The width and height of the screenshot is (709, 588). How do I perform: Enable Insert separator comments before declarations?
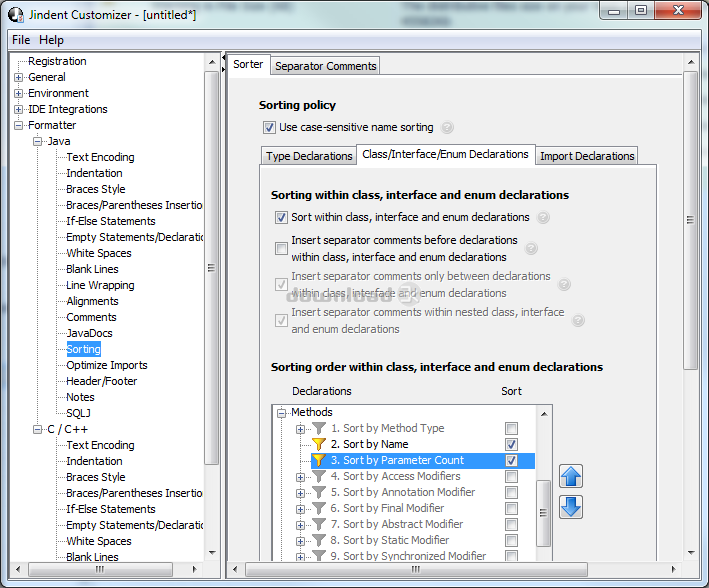click(281, 248)
